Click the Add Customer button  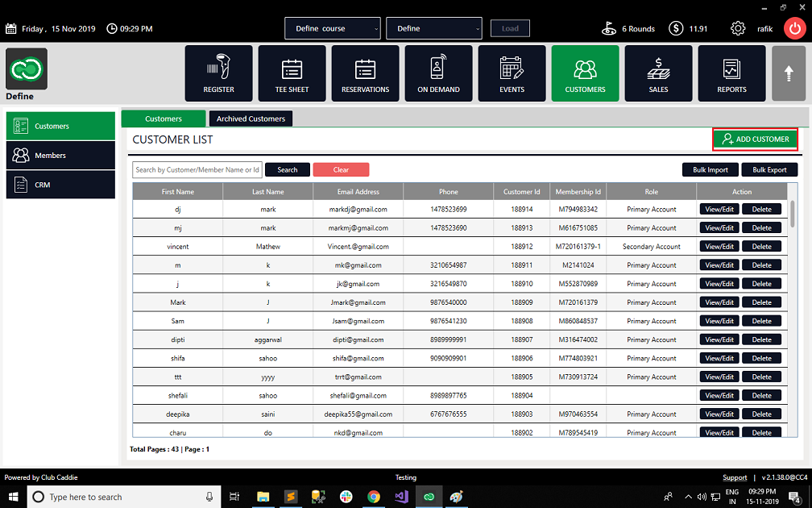tap(756, 139)
